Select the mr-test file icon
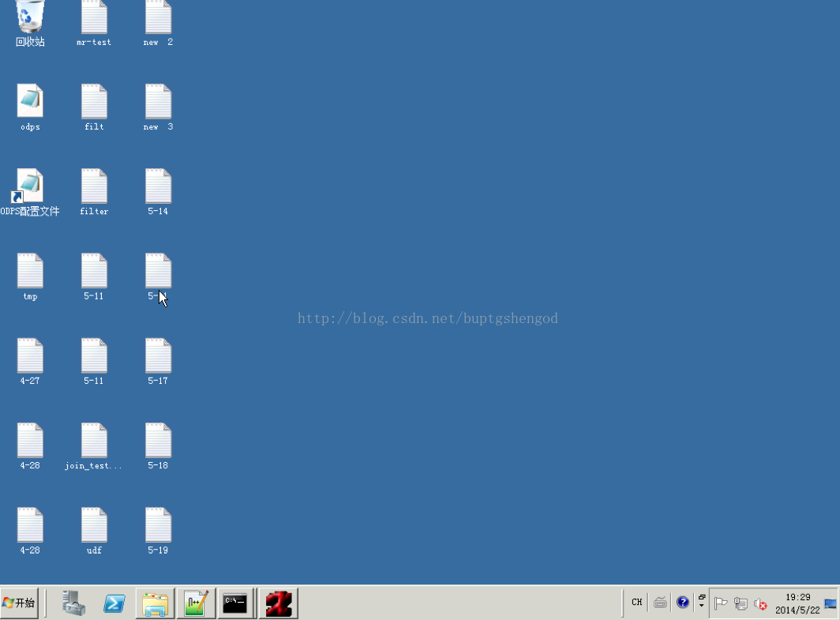The height and width of the screenshot is (620, 840). [x=94, y=22]
